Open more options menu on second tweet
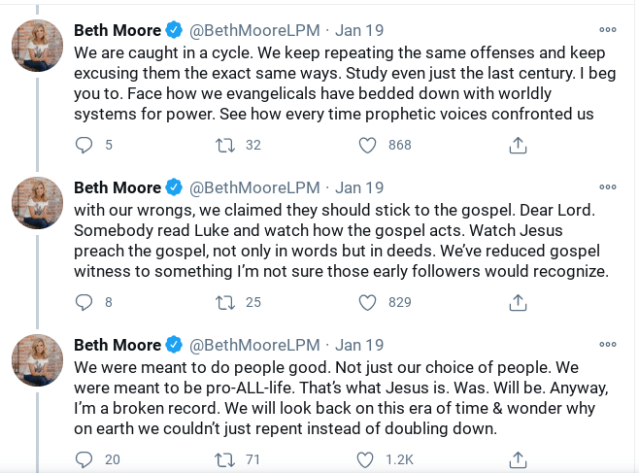Image resolution: width=639 pixels, height=473 pixels. pos(607,187)
